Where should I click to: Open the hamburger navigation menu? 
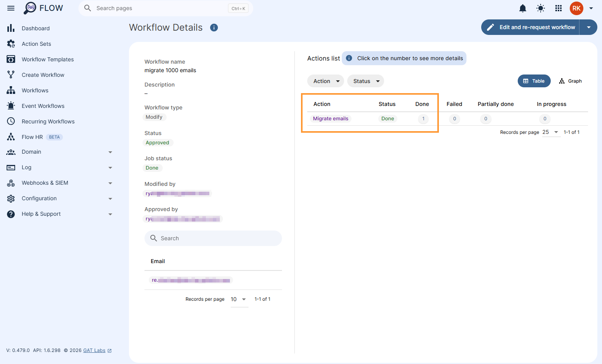coord(11,8)
